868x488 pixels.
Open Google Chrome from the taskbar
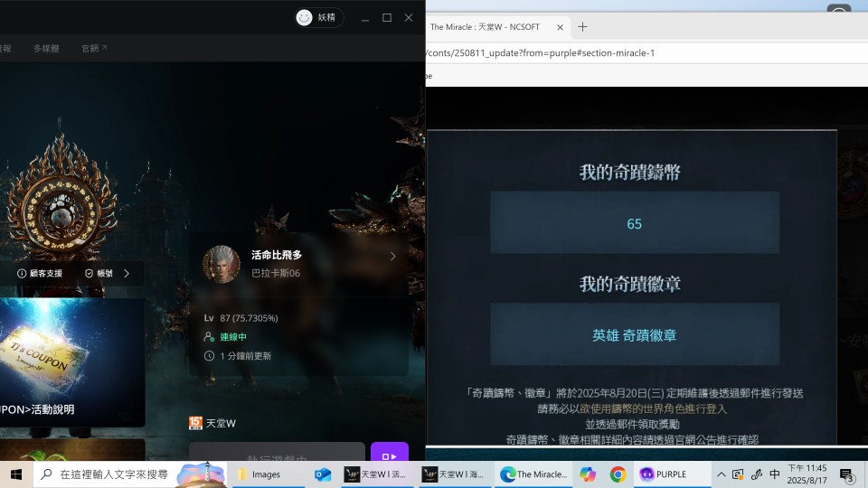[618, 474]
